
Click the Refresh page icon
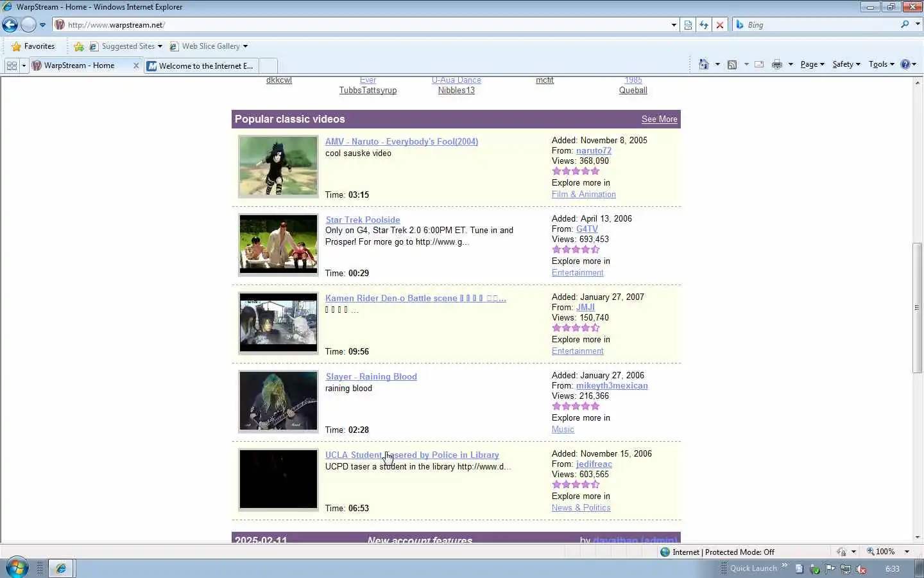tap(704, 25)
